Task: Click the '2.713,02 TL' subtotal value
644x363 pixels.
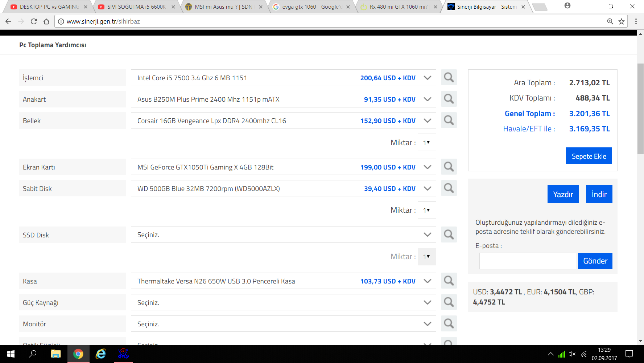Action: click(x=590, y=83)
